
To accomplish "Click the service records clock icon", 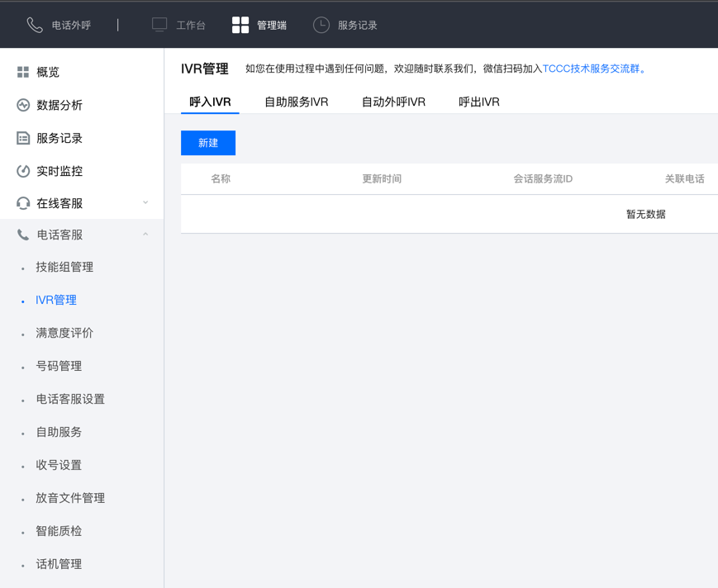I will coord(321,26).
